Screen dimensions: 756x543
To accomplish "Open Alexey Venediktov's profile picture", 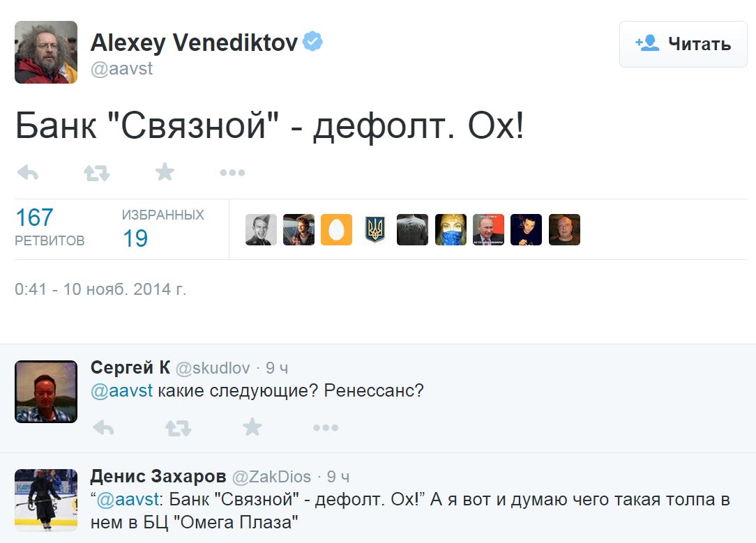I will pyautogui.click(x=46, y=52).
